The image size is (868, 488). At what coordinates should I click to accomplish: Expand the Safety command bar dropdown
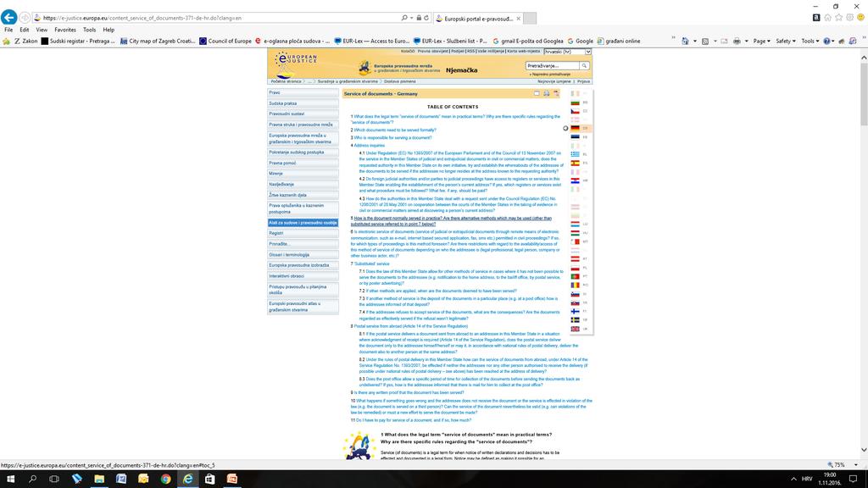[x=786, y=41]
